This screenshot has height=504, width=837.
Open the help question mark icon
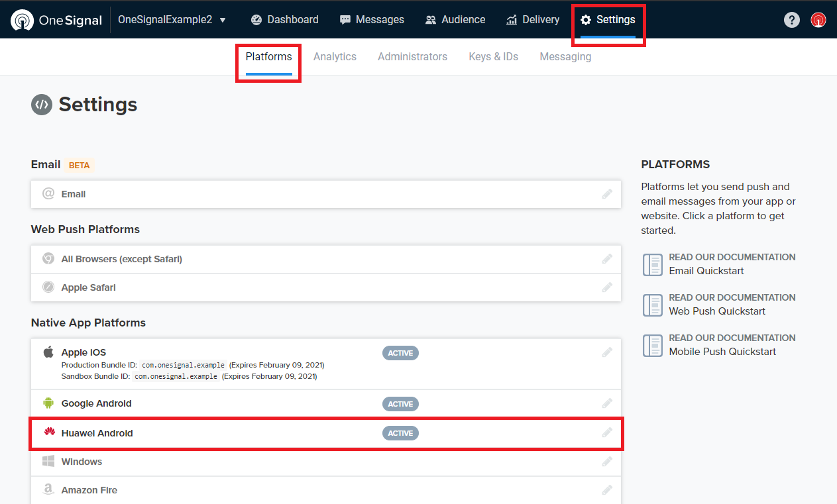tap(791, 20)
